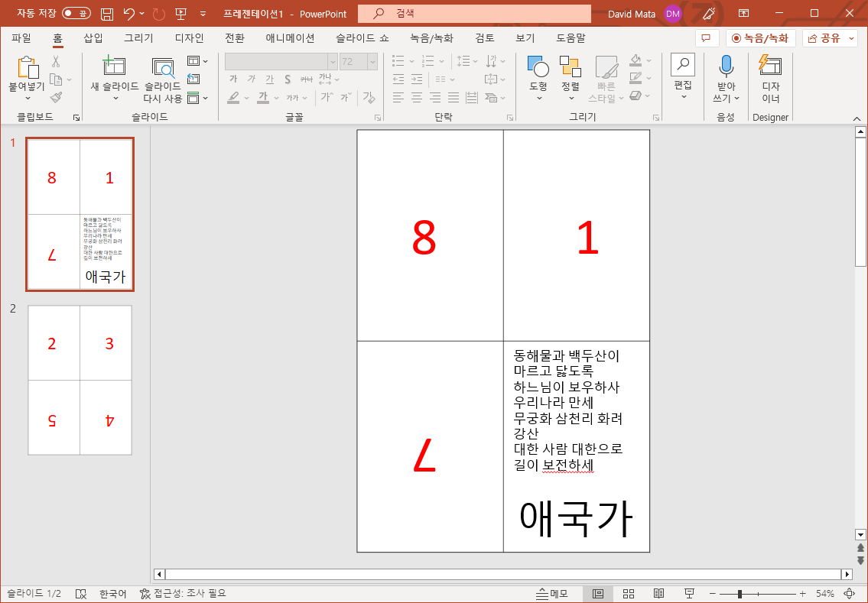Click the coming soon pen icon in title bar
This screenshot has width=868, height=603.
[x=709, y=14]
